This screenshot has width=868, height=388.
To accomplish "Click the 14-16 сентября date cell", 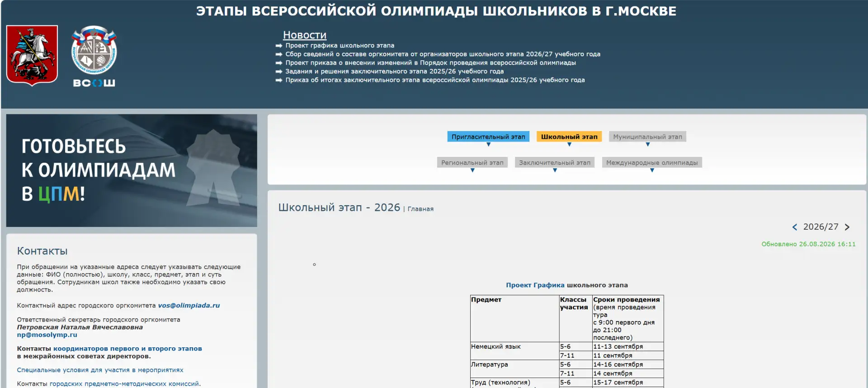I will (x=628, y=364).
